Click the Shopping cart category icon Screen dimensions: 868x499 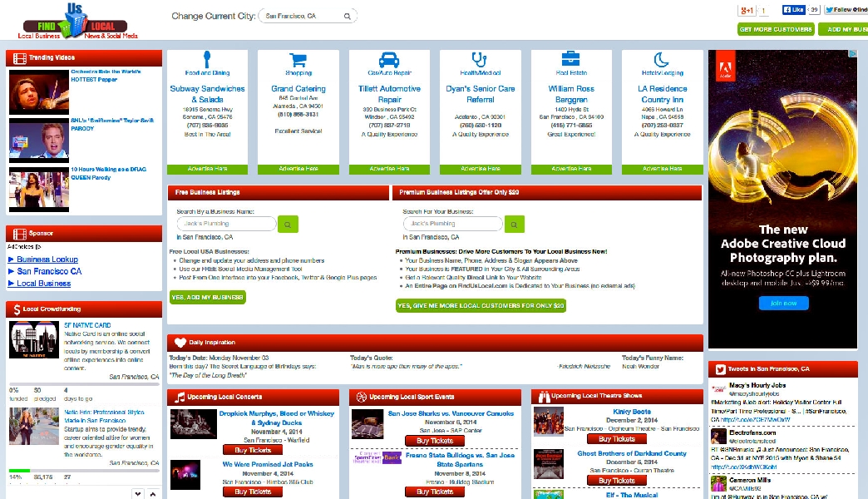(298, 59)
